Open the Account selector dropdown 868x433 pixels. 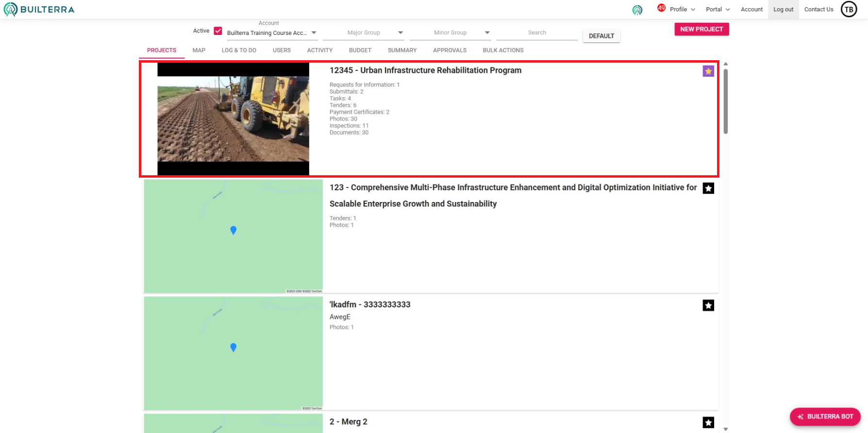click(x=272, y=33)
